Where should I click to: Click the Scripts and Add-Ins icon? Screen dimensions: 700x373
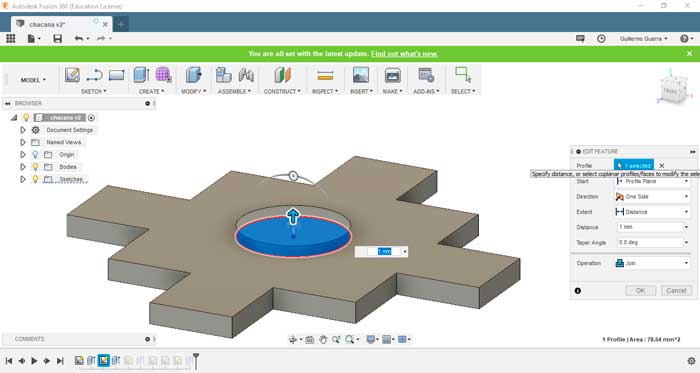(x=426, y=75)
